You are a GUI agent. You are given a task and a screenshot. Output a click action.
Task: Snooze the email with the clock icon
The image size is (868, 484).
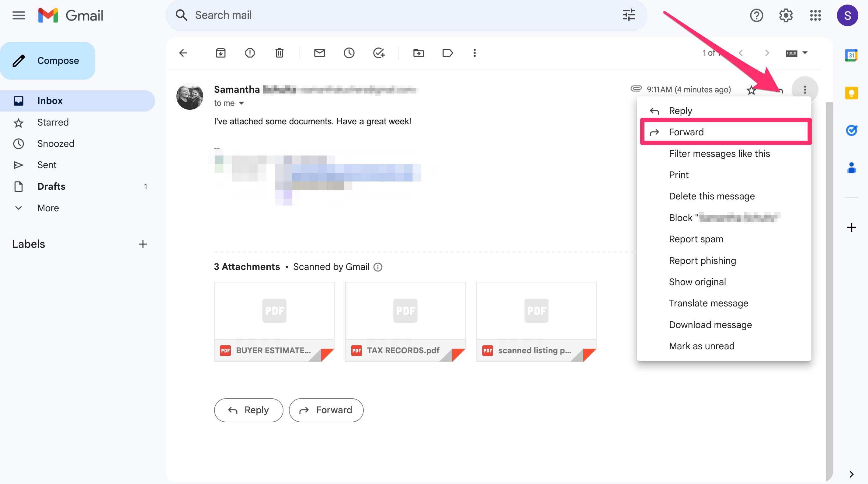[349, 53]
